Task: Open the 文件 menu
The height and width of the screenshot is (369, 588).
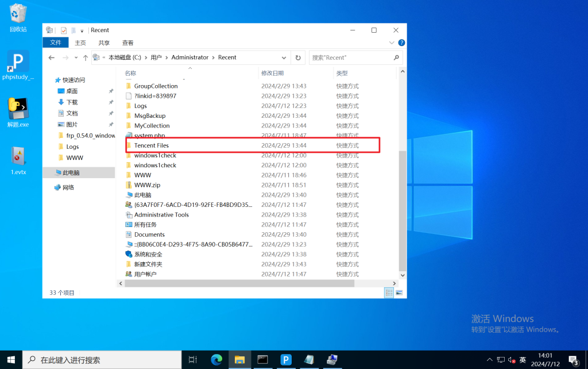Action: (56, 43)
